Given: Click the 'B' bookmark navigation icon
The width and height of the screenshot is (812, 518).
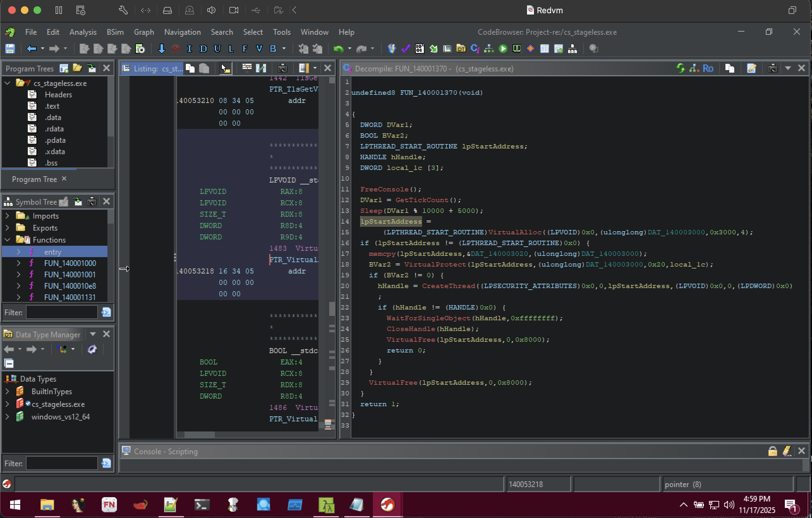Looking at the screenshot, I should [273, 49].
